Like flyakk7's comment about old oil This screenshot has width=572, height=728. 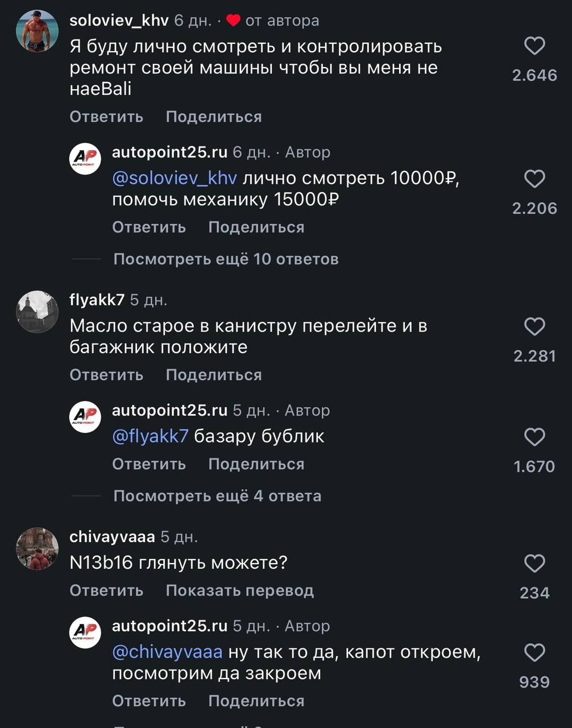(x=534, y=326)
